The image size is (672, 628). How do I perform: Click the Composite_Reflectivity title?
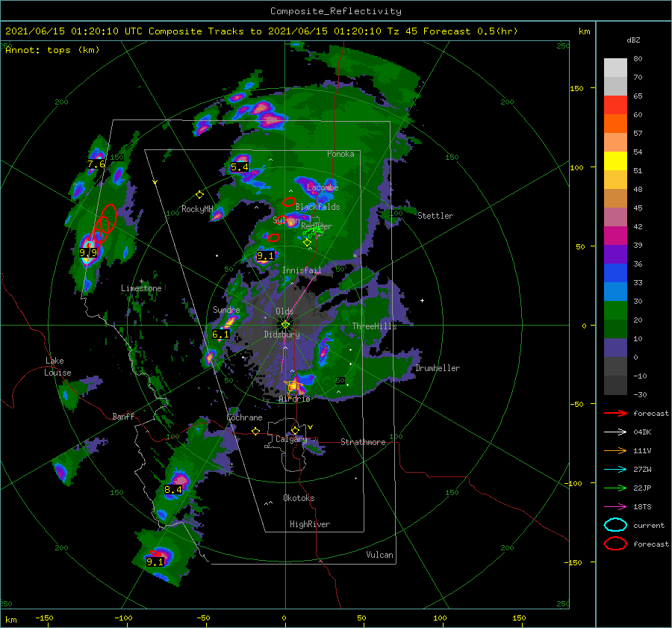coord(336,11)
